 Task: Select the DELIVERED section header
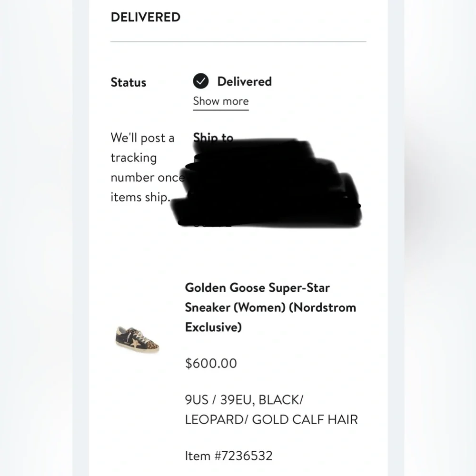click(x=145, y=17)
